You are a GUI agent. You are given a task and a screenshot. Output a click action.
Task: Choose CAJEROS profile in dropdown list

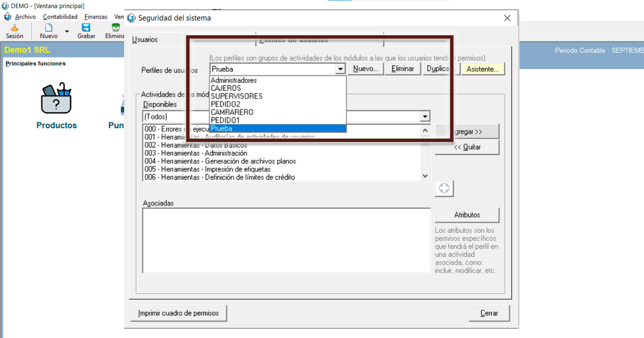click(x=226, y=88)
